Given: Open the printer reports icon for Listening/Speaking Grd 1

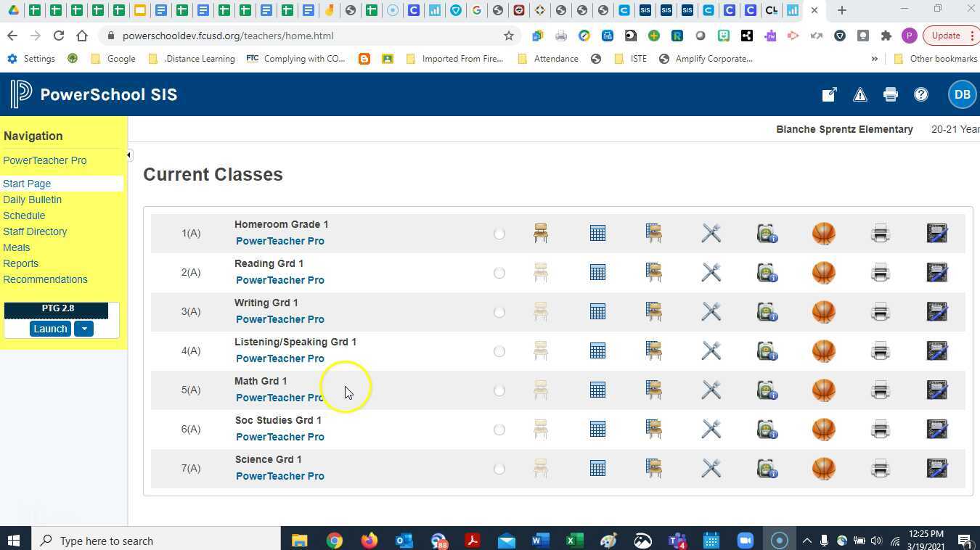Looking at the screenshot, I should pos(880,350).
